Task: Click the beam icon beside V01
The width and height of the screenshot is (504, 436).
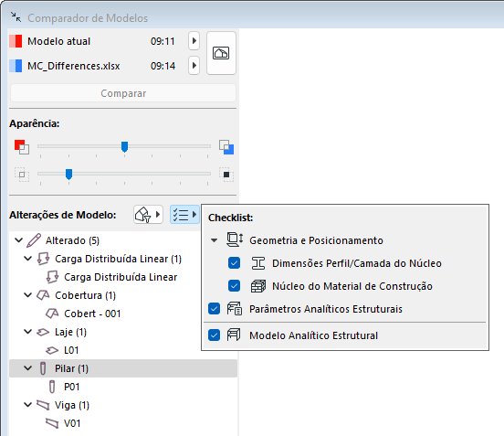Action: pyautogui.click(x=52, y=423)
